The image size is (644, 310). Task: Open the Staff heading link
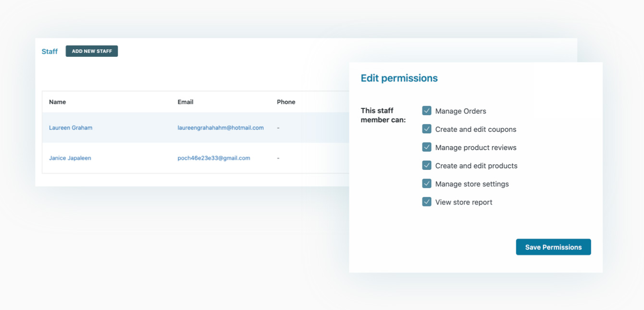point(50,52)
